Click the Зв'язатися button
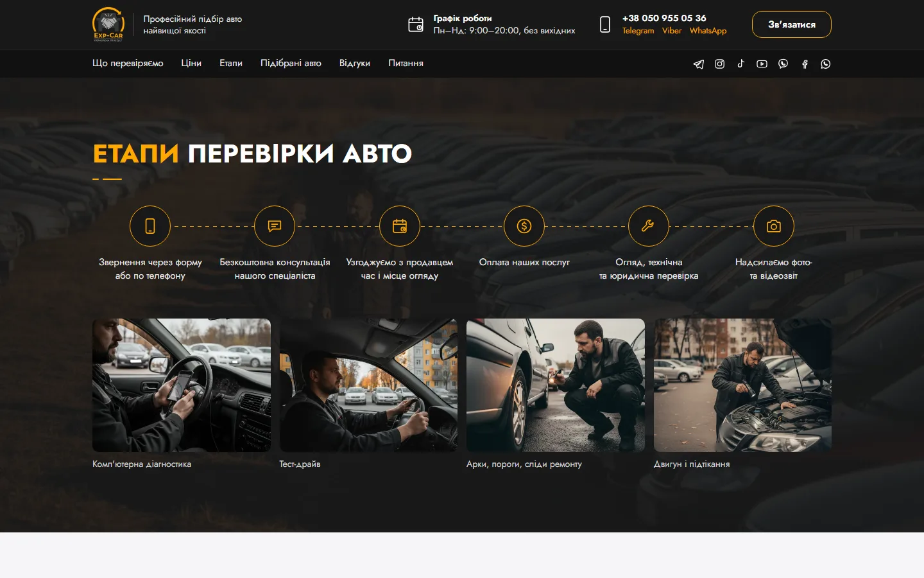924x578 pixels. click(792, 24)
